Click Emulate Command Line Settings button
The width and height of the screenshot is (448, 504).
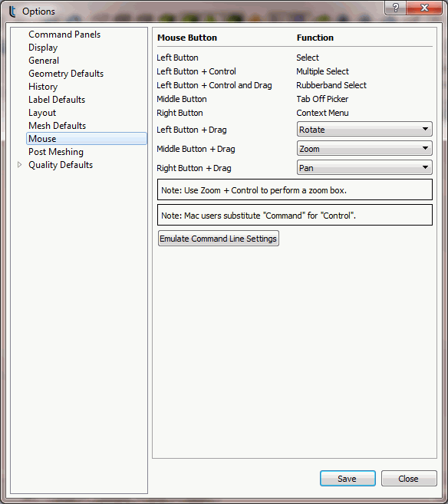[219, 239]
